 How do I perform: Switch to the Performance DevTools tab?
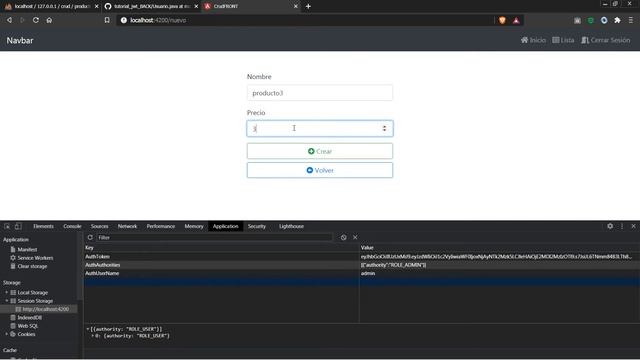pyautogui.click(x=161, y=226)
